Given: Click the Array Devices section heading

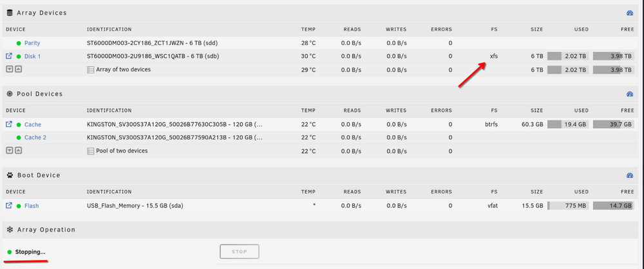Looking at the screenshot, I should coord(41,13).
